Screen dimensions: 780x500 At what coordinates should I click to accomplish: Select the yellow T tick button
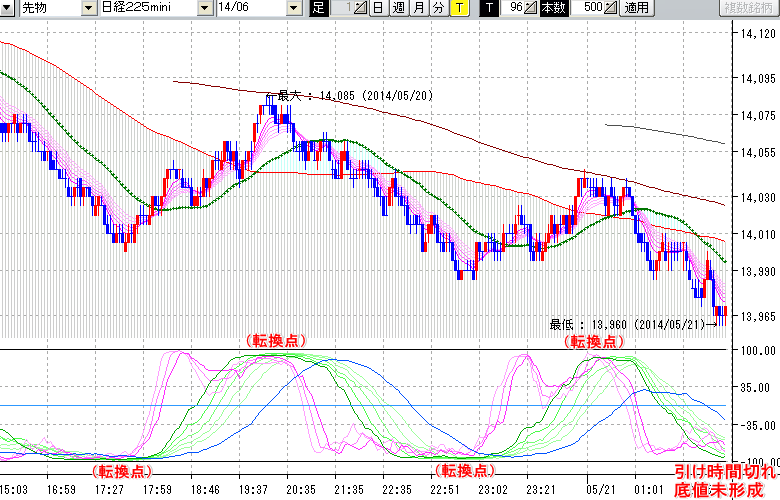tap(458, 8)
